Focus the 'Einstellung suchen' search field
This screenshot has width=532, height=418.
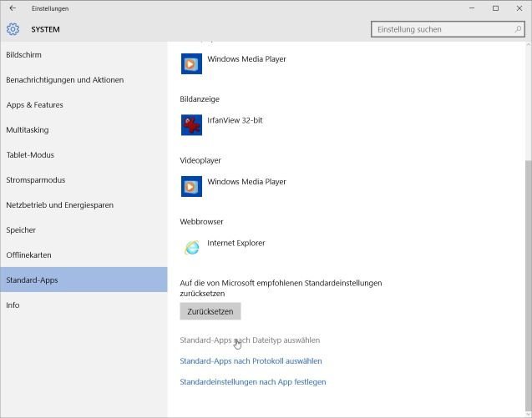coord(448,29)
